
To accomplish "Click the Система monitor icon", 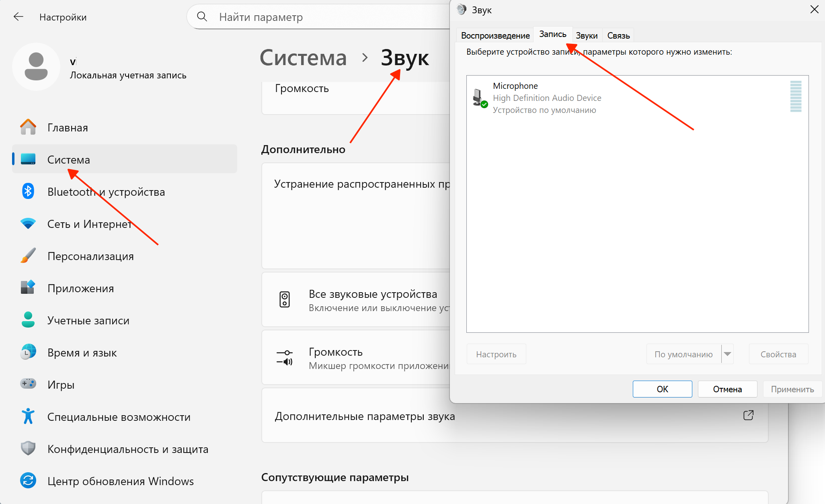I will click(x=28, y=159).
